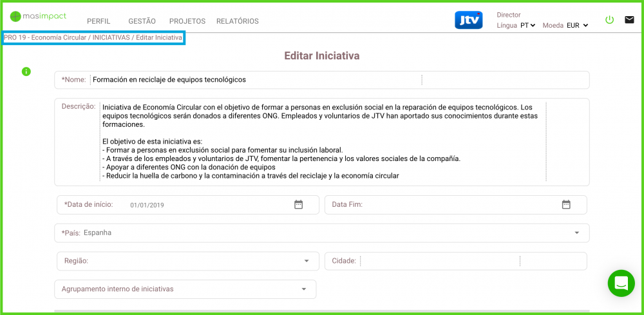644x315 pixels.
Task: Open the green chat support widget
Action: point(621,283)
